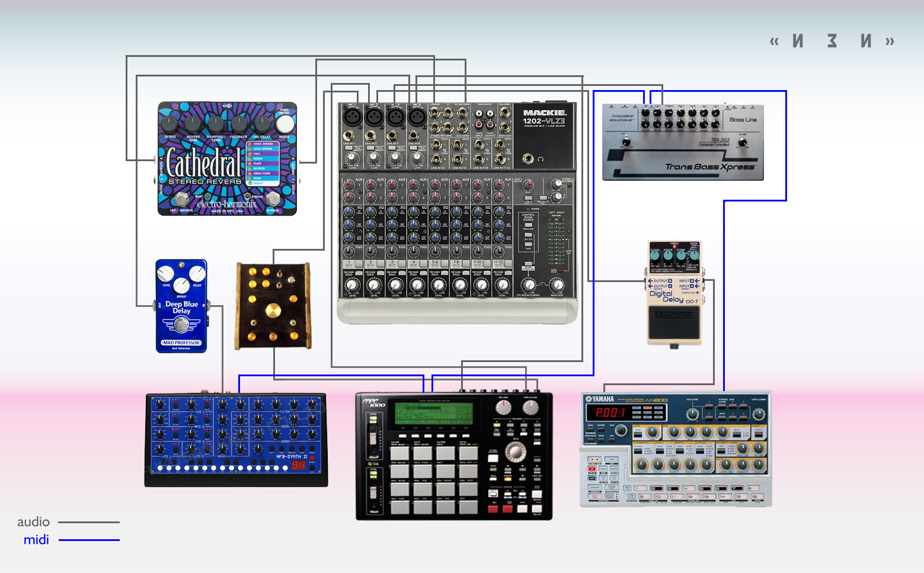924x573 pixels.
Task: Click the footswitch on Deep Blue Delay
Action: [x=181, y=324]
